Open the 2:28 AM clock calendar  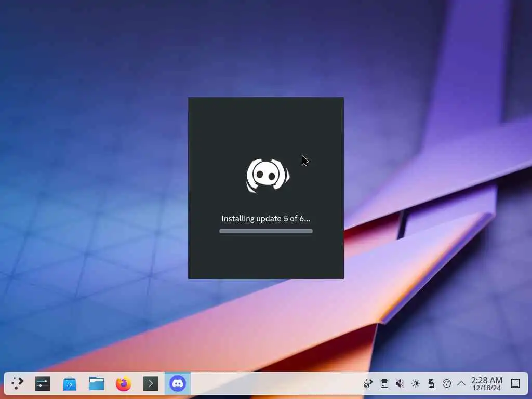(486, 384)
